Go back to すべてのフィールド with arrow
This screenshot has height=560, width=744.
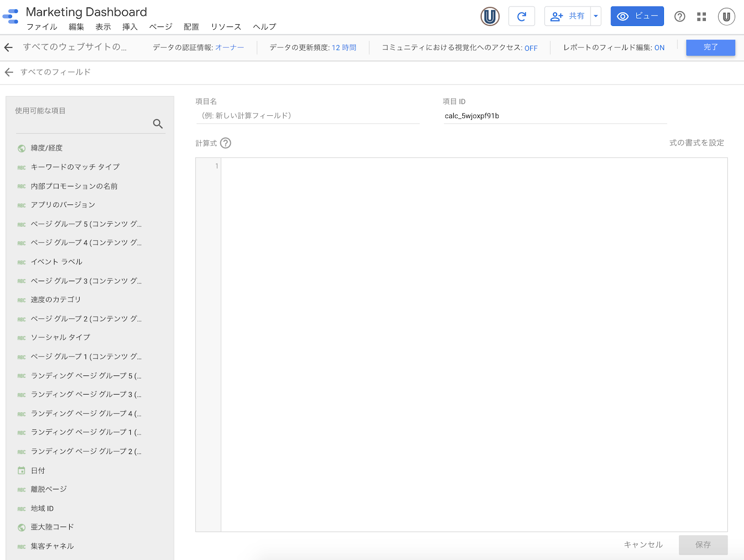click(9, 72)
